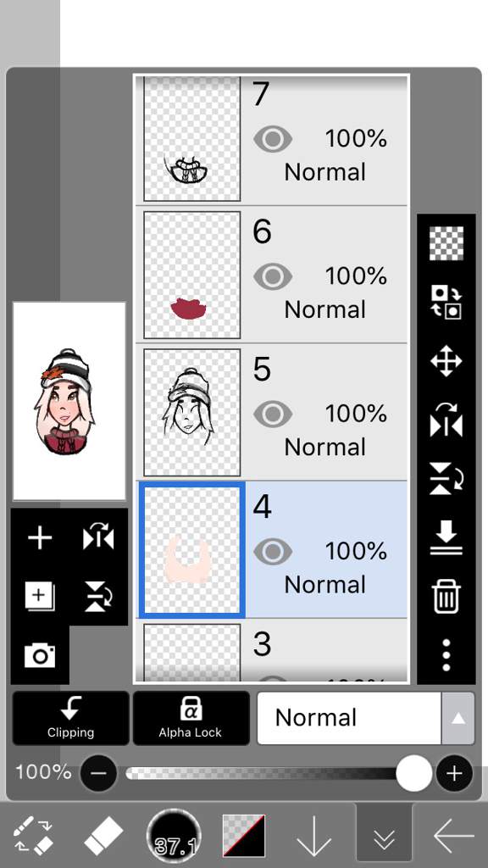Delete layer using trash can icon

pyautogui.click(x=446, y=597)
